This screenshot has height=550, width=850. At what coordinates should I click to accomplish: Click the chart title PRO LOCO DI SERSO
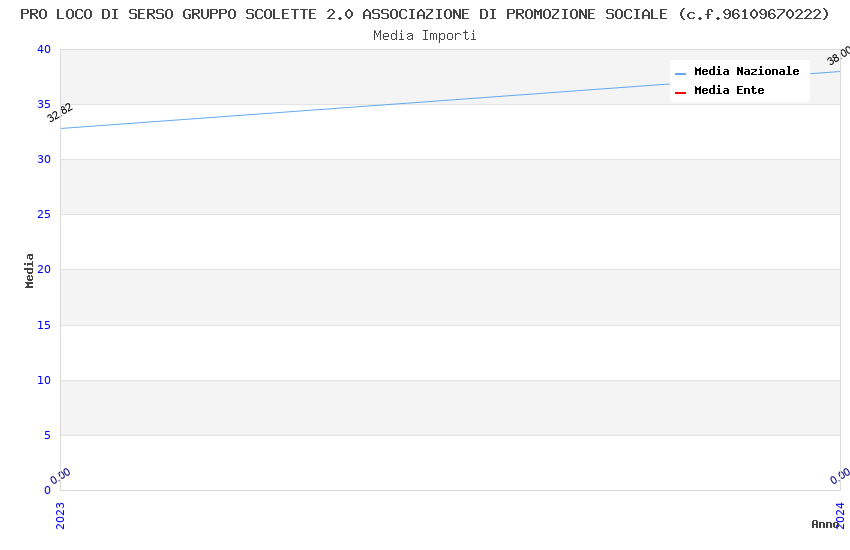point(424,14)
